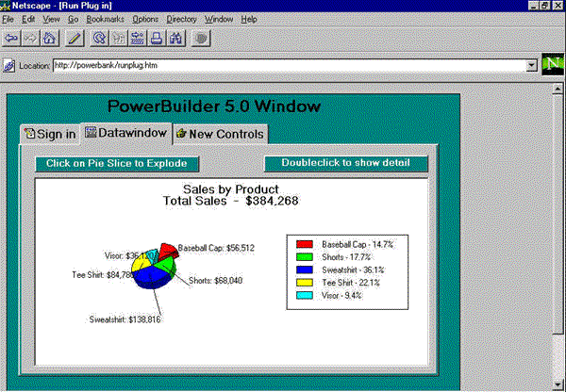Click the 'Tee Shirt: $84,780' chart label
The height and width of the screenshot is (392, 566).
(x=103, y=275)
